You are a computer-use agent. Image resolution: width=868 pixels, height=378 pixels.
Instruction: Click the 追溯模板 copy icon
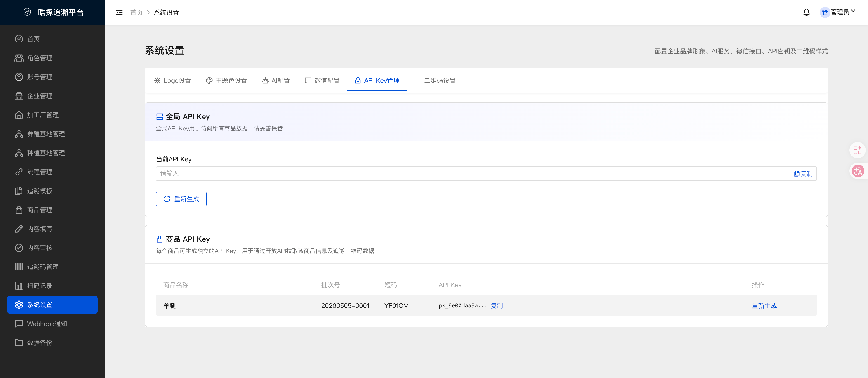[19, 191]
